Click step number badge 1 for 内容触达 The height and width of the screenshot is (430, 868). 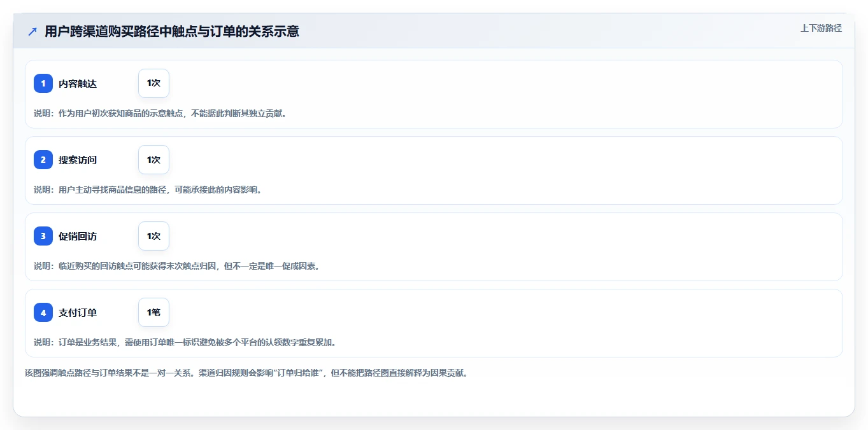coord(43,83)
